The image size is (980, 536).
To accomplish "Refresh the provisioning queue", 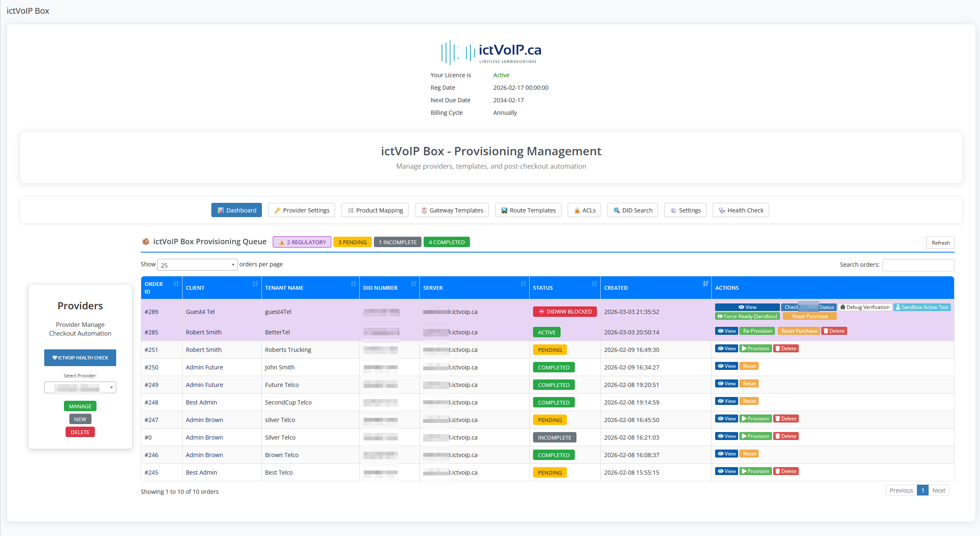I will (x=940, y=243).
